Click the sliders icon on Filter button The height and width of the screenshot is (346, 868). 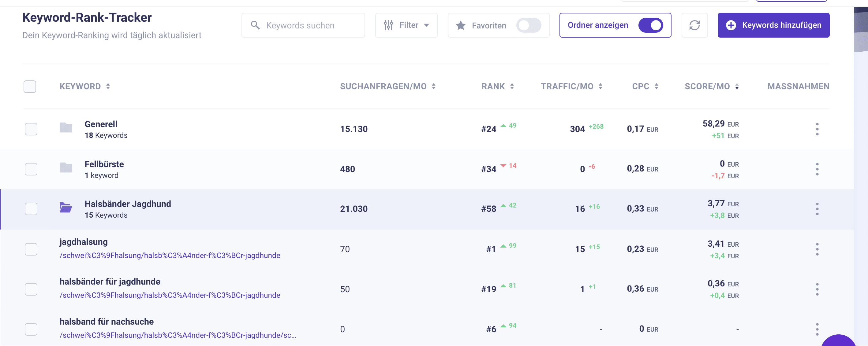pos(388,25)
